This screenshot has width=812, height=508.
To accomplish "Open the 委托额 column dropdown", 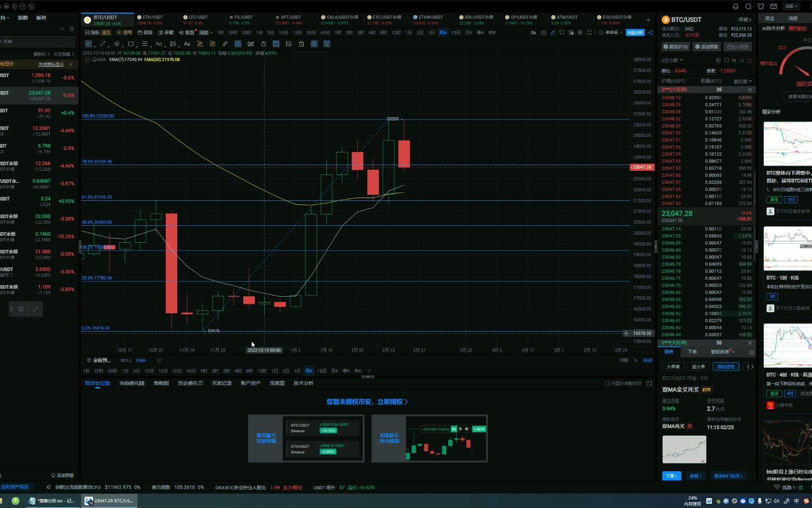I will pos(743,81).
